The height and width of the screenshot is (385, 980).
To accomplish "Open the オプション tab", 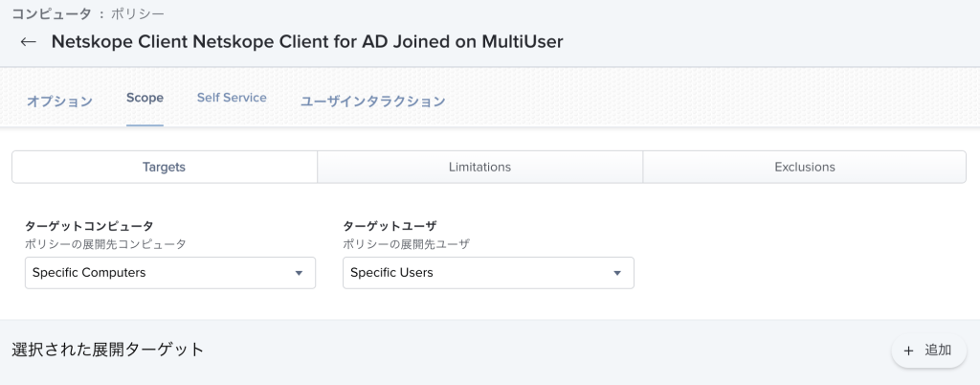I will (x=59, y=102).
